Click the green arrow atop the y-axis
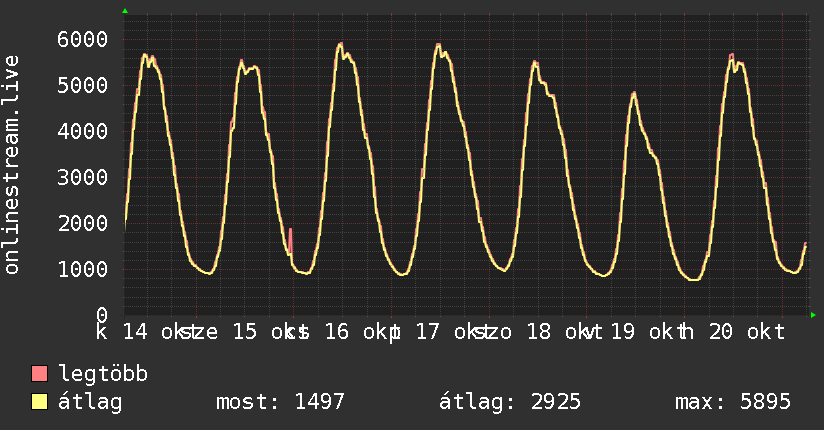 [125, 11]
